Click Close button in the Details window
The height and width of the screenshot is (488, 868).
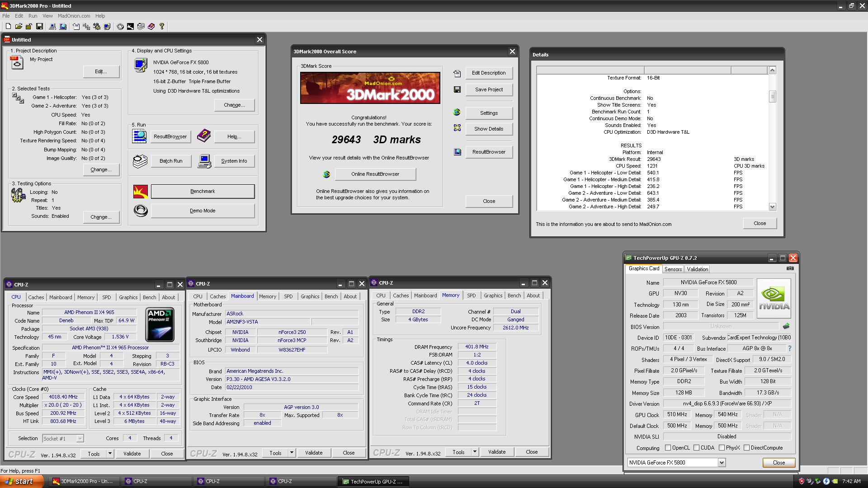[x=759, y=223]
